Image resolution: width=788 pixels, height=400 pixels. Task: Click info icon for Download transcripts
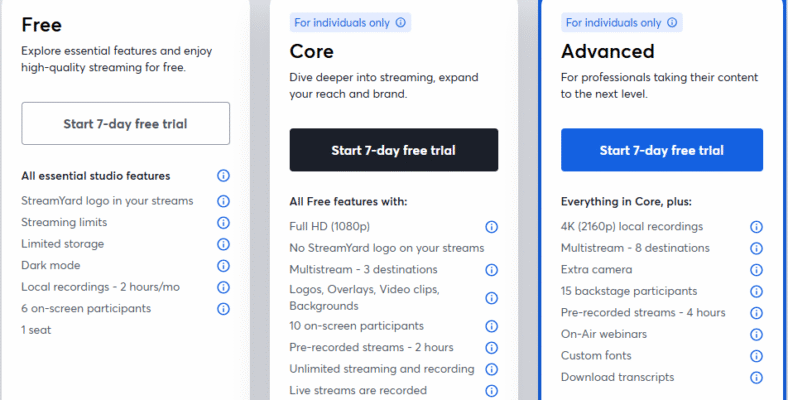[x=756, y=377]
